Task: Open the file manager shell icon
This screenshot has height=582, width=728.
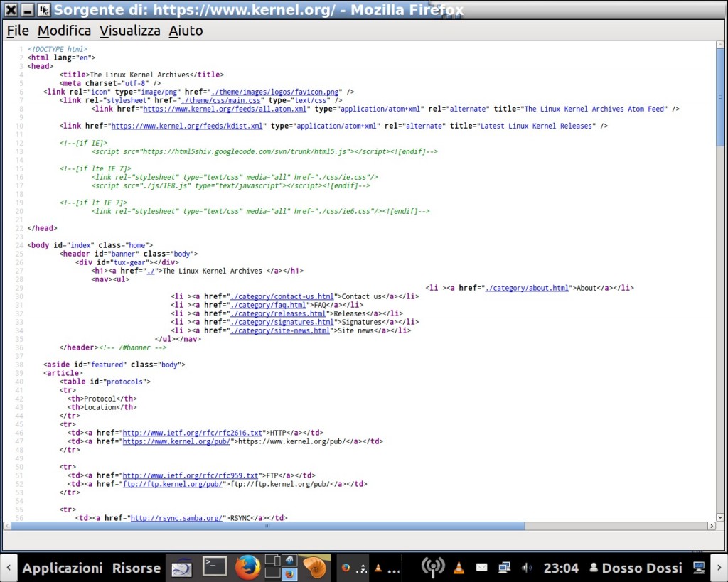Action: tap(314, 567)
